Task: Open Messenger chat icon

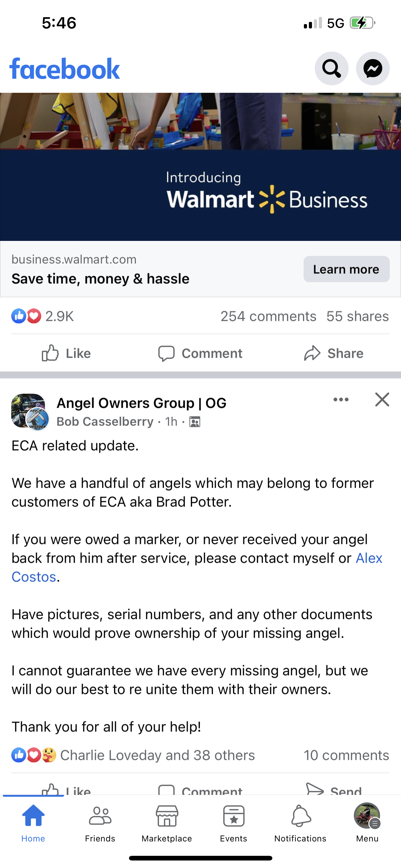Action: pyautogui.click(x=373, y=68)
